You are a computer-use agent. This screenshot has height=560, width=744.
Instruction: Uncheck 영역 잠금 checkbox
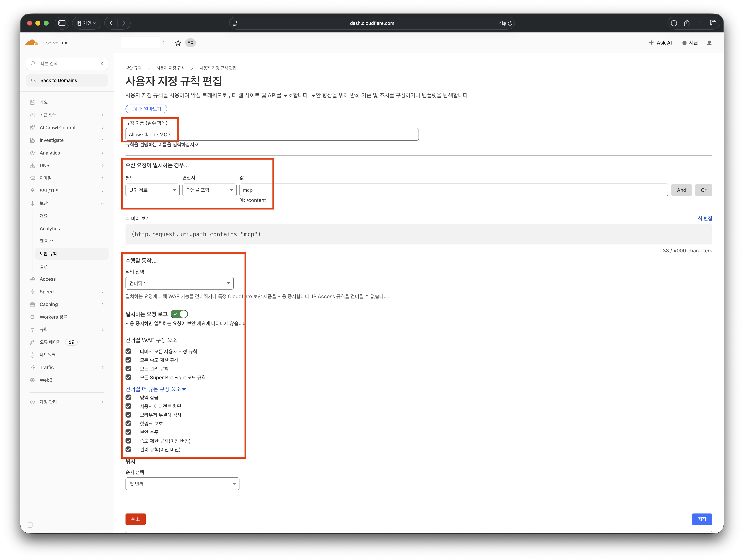click(x=129, y=398)
